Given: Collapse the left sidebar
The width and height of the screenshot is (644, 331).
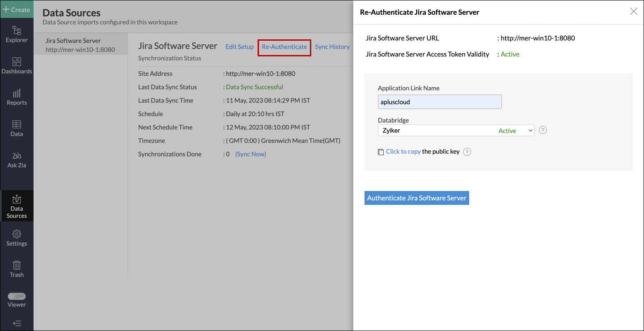Looking at the screenshot, I should [x=17, y=323].
